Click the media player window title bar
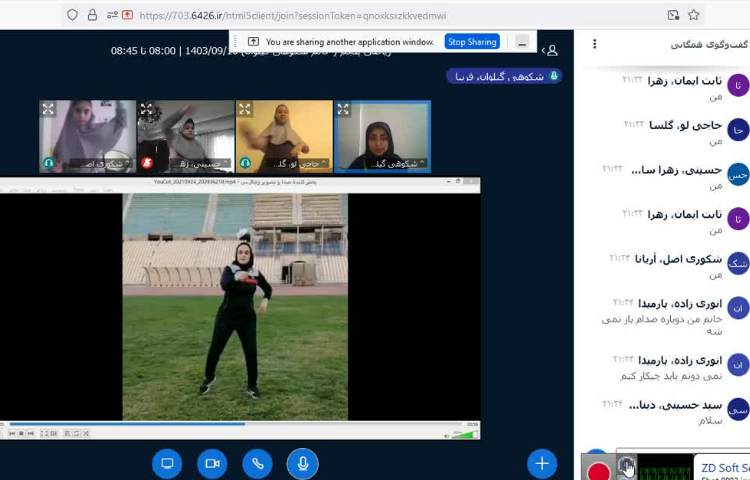The image size is (750, 480). click(239, 182)
